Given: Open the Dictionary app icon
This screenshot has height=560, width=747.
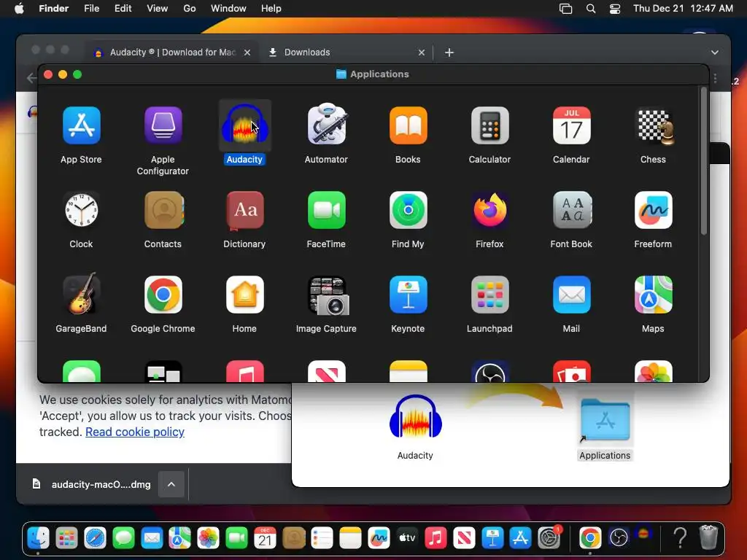Looking at the screenshot, I should [x=245, y=210].
